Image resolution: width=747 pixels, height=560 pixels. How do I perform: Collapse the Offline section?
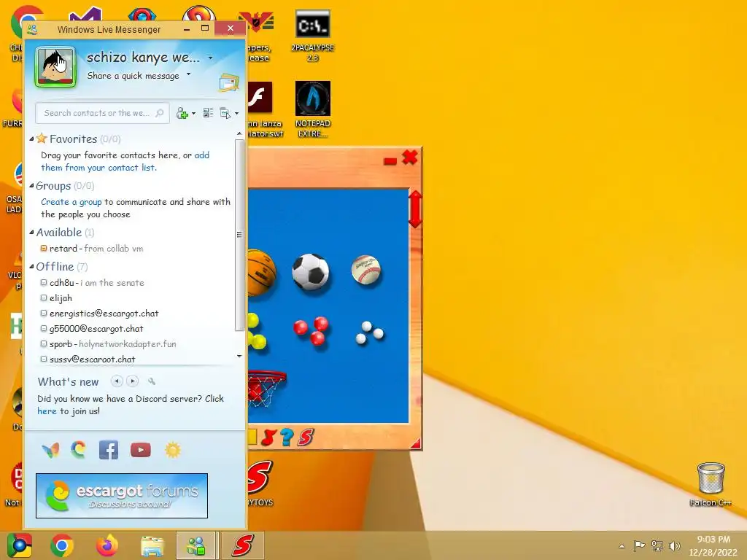coord(31,267)
